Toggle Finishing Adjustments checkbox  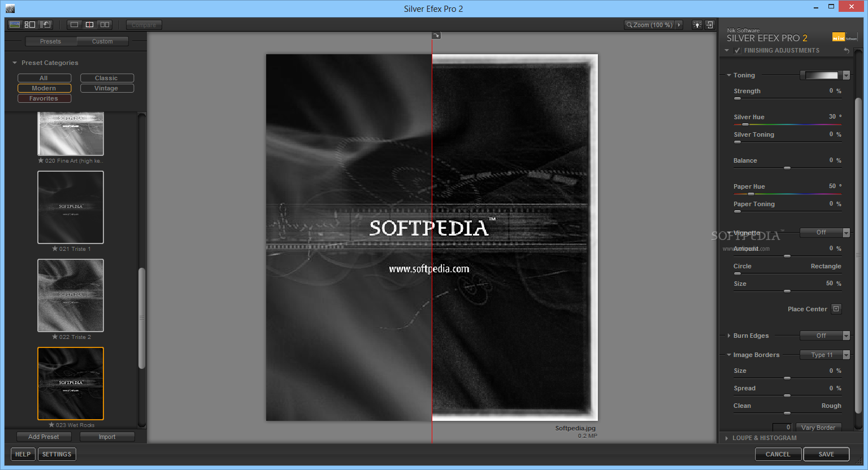click(x=737, y=50)
